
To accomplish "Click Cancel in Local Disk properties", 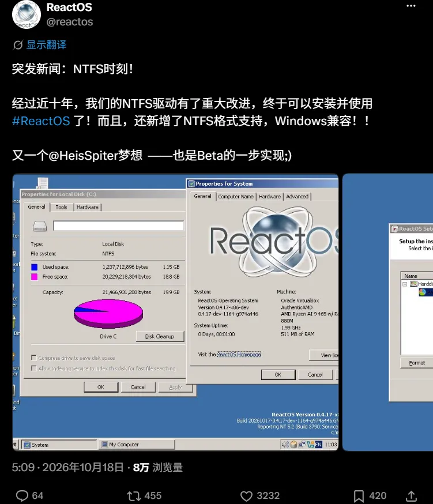I will point(138,387).
